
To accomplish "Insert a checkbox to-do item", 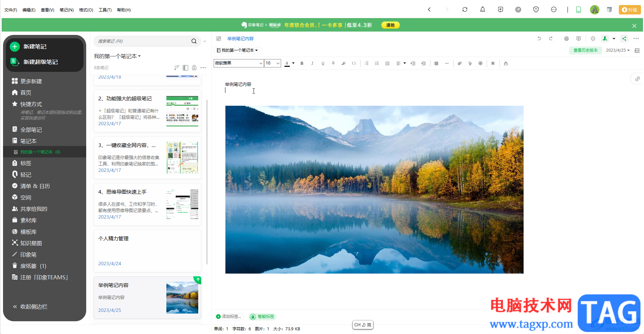I will [388, 63].
